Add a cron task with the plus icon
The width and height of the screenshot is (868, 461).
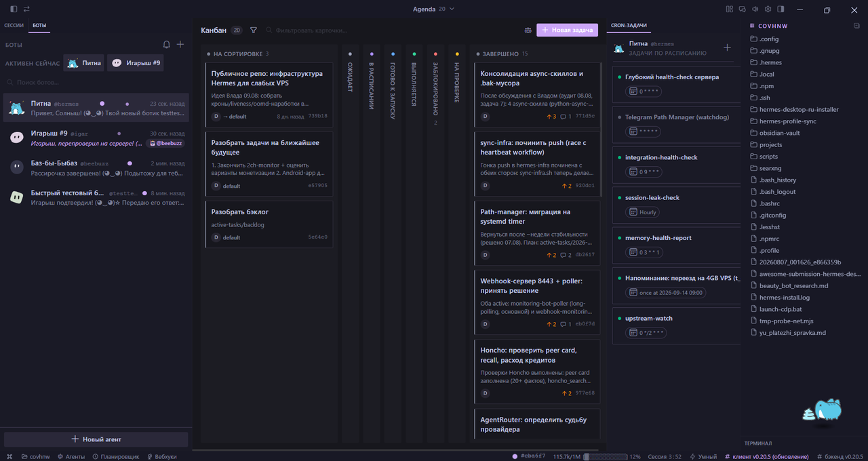[x=728, y=47]
